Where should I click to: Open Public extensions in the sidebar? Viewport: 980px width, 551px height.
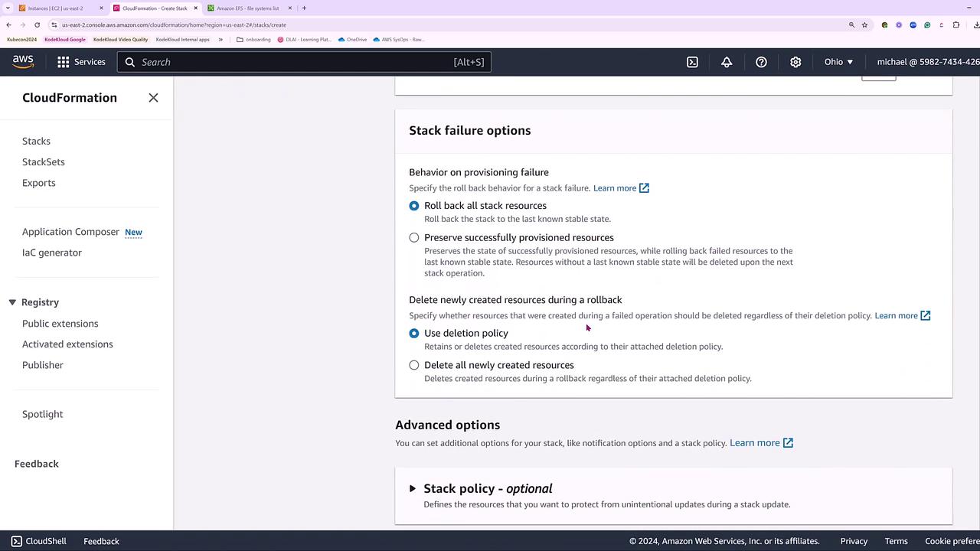point(60,324)
